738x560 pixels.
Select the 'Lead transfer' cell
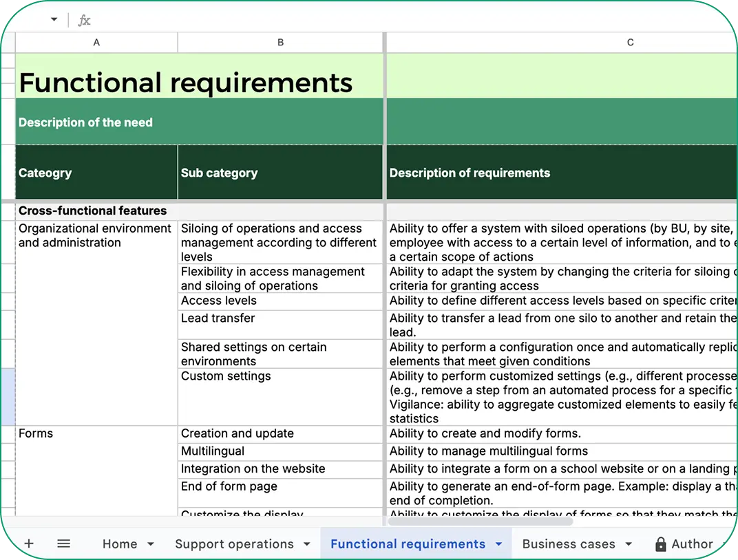coord(280,325)
